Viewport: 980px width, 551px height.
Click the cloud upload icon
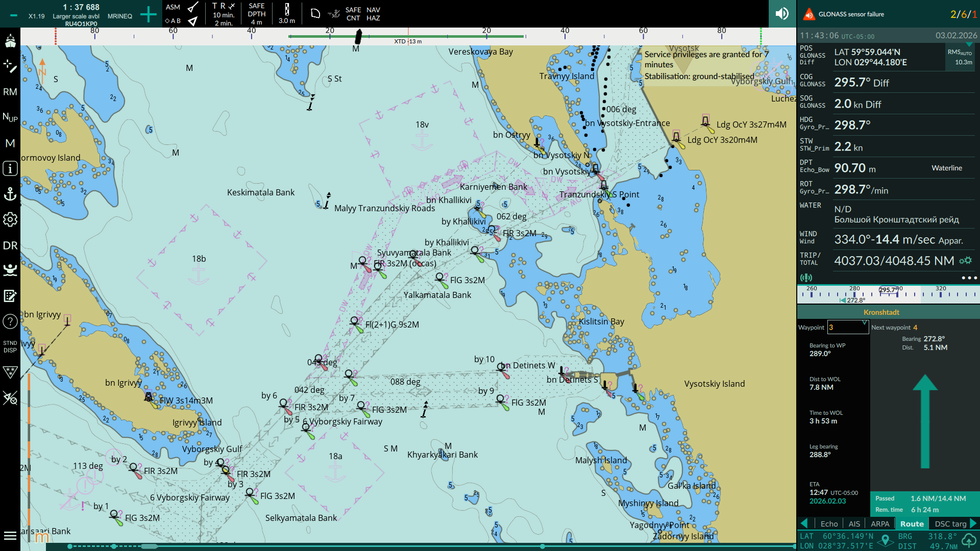(x=968, y=540)
